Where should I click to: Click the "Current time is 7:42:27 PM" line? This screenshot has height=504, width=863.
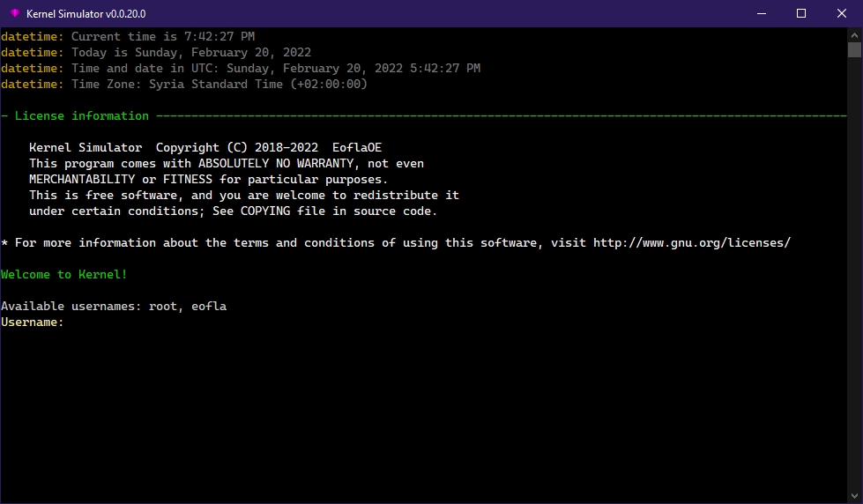tap(162, 37)
